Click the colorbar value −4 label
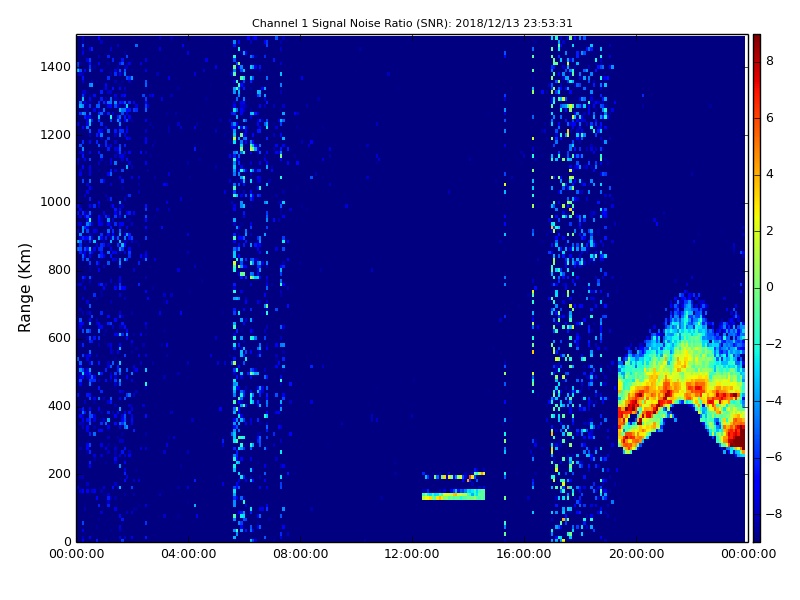 (774, 401)
